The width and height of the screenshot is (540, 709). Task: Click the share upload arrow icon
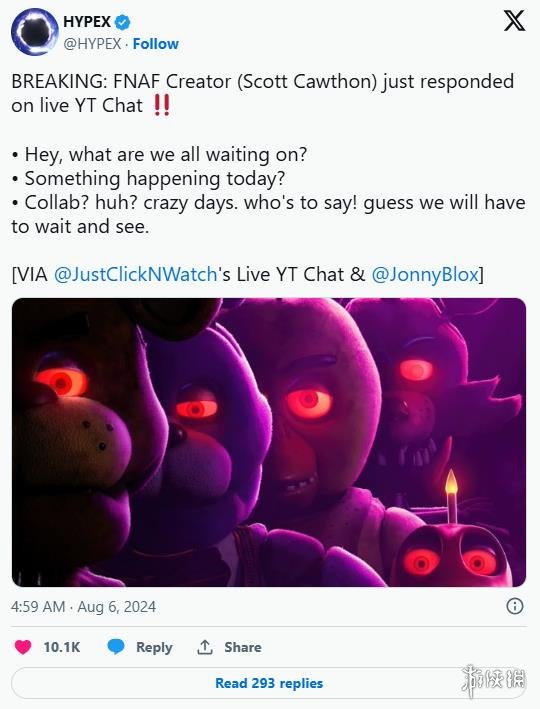point(205,647)
